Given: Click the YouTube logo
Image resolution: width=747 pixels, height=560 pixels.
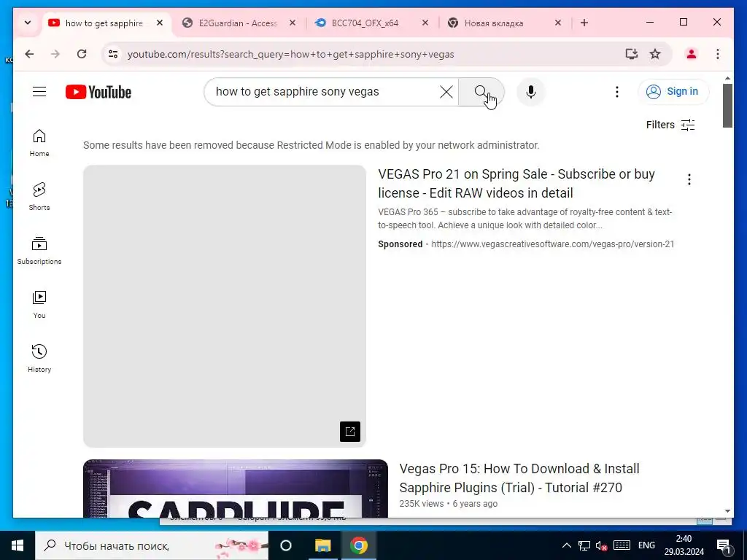Looking at the screenshot, I should 98,92.
